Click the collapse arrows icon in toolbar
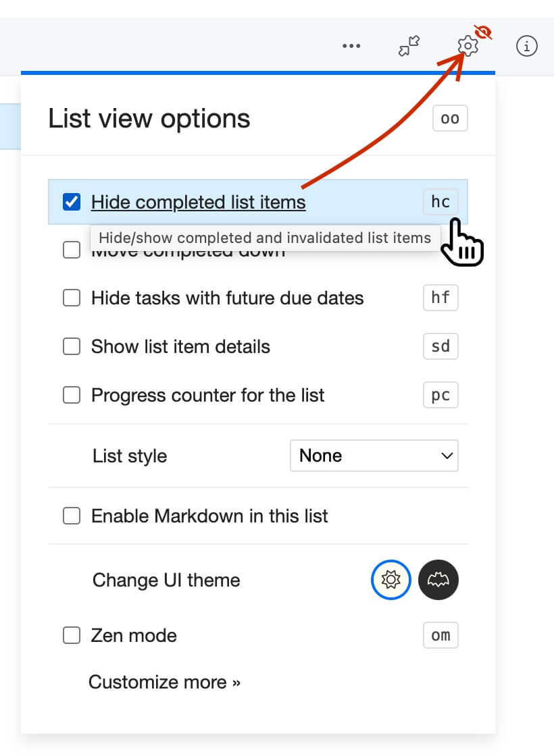Viewport: 554px width, 756px height. [x=409, y=46]
